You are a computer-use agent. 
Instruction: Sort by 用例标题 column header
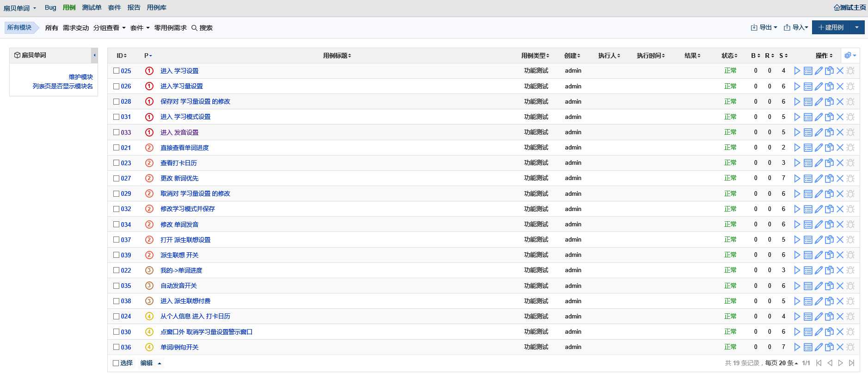click(x=337, y=56)
